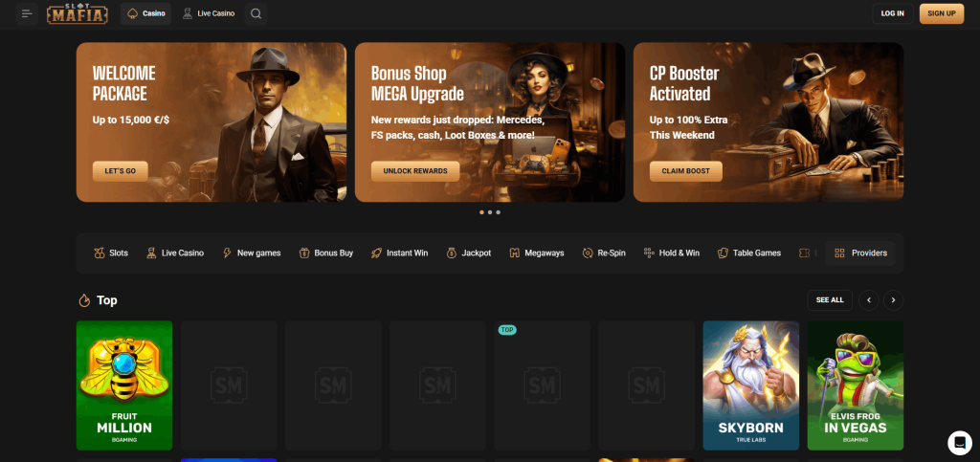The width and height of the screenshot is (980, 462).
Task: Open the Table Games category
Action: [749, 253]
